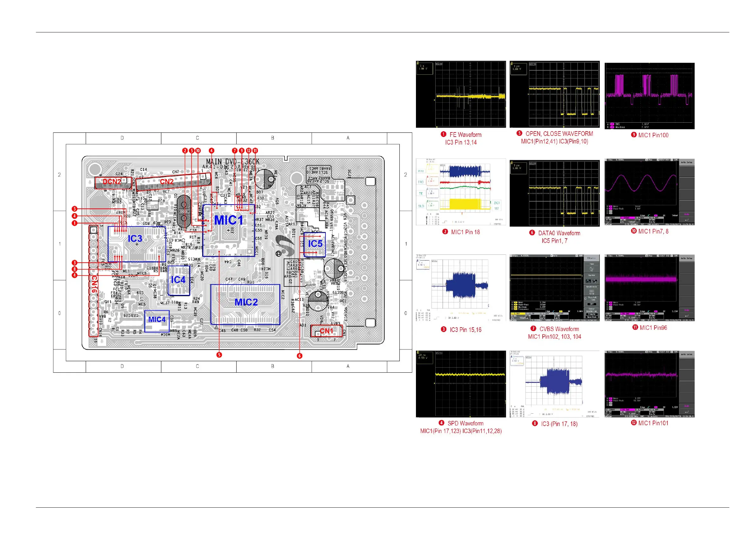The image size is (756, 535).
Task: Click red marker 6 below the board
Action: pos(299,356)
